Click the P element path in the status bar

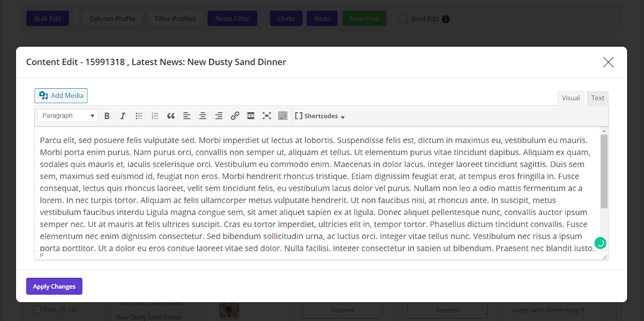tap(42, 256)
